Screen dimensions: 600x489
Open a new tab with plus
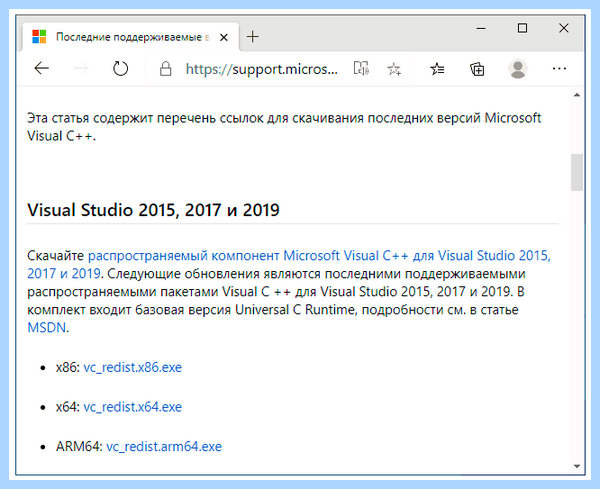(x=253, y=37)
